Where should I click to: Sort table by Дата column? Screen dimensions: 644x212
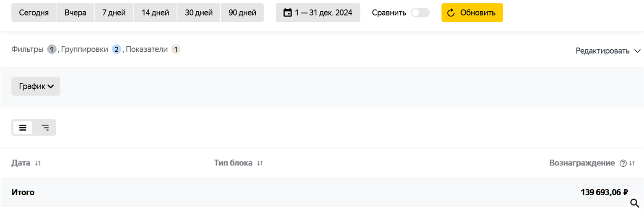click(x=38, y=163)
